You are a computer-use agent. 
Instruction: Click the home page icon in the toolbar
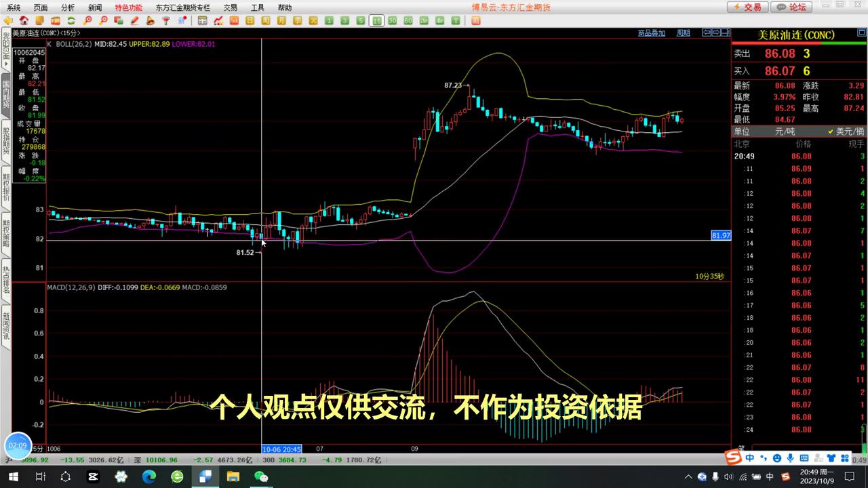point(25,21)
